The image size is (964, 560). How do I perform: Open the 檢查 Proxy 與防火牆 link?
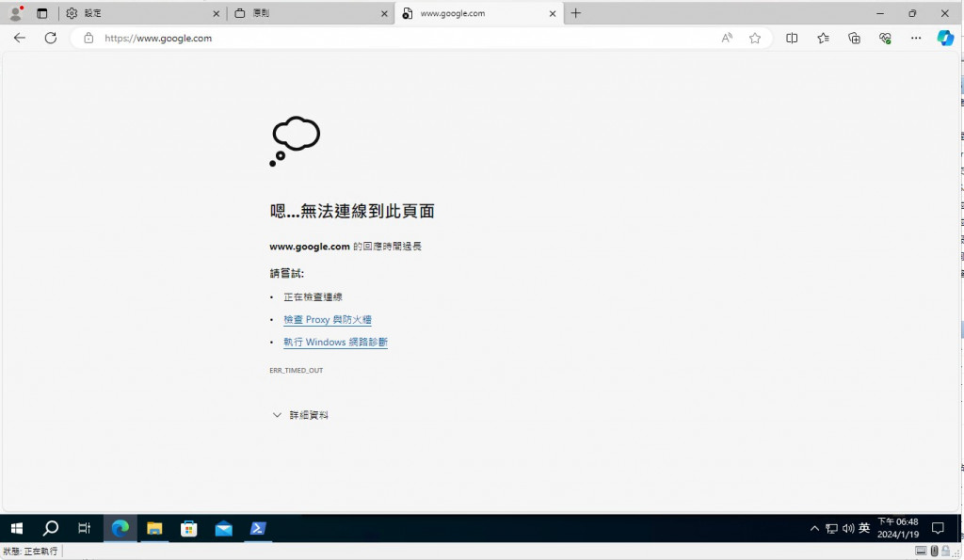pos(327,320)
